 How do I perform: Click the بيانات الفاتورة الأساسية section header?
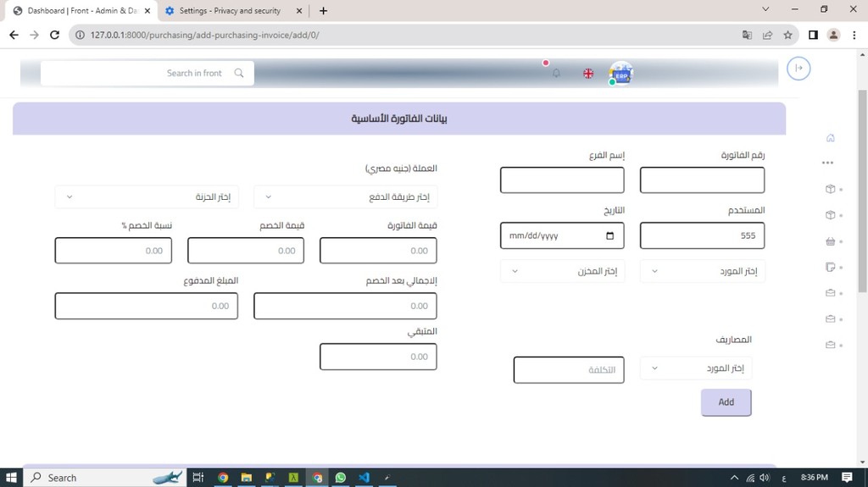[x=399, y=119]
